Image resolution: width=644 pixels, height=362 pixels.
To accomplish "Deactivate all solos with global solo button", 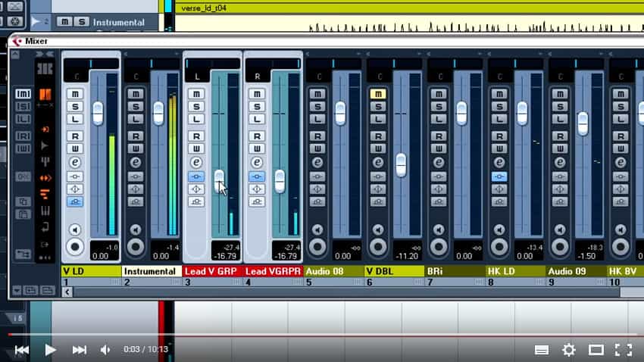I will [23, 107].
